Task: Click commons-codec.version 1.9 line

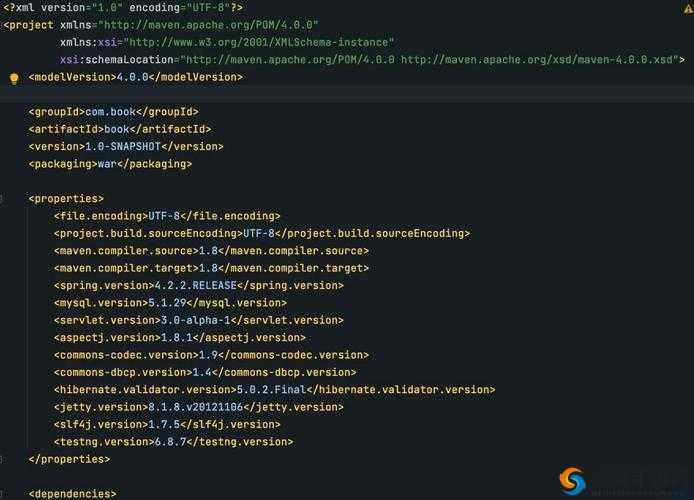Action: (211, 355)
